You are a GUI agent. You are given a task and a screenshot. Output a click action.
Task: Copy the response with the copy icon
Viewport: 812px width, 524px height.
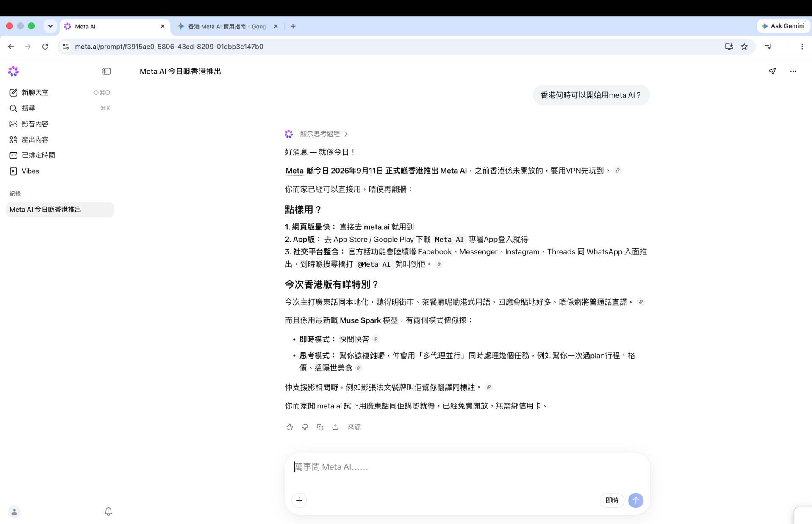coord(320,427)
